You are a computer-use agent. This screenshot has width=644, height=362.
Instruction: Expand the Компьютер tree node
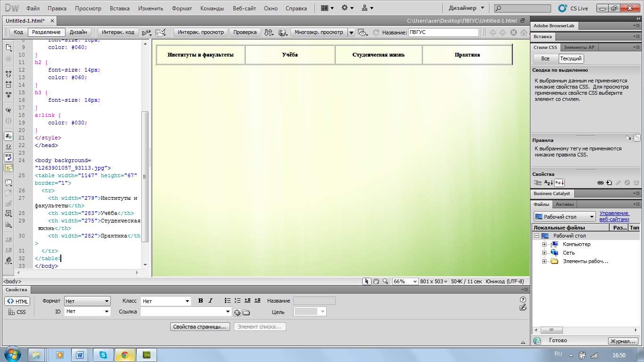point(544,244)
